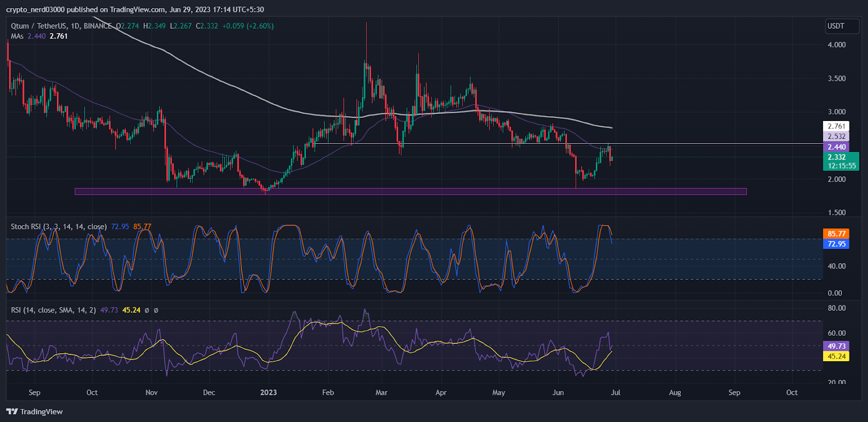Image resolution: width=868 pixels, height=422 pixels.
Task: Click the RSI (14, close, SMA) legend title
Action: pos(53,310)
